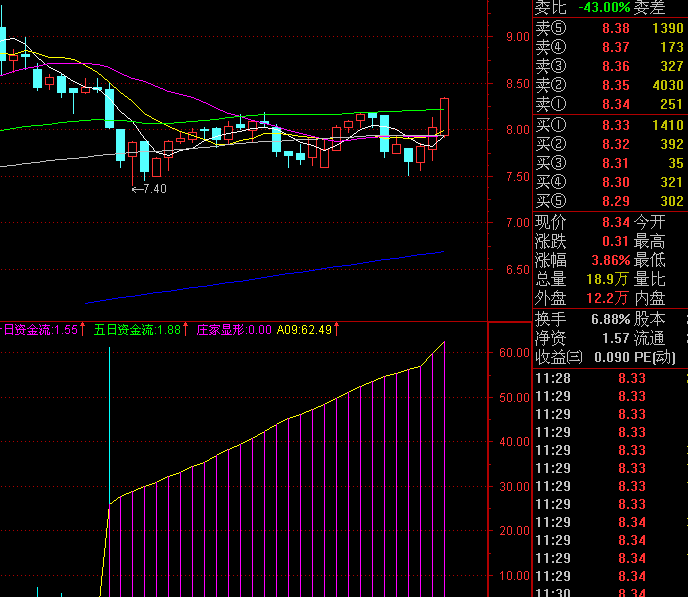688x597 pixels.
Task: Select the 卖⑤ 8.38 ask row
Action: click(610, 28)
